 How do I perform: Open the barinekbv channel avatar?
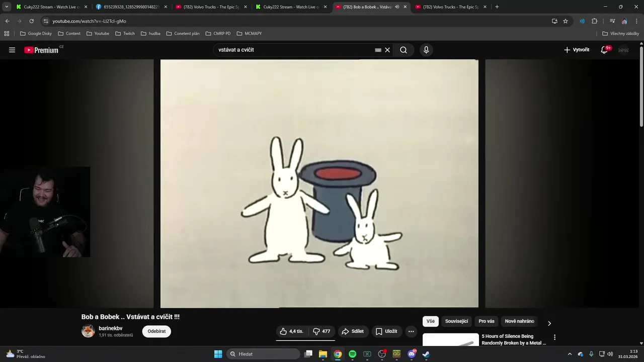tap(88, 331)
